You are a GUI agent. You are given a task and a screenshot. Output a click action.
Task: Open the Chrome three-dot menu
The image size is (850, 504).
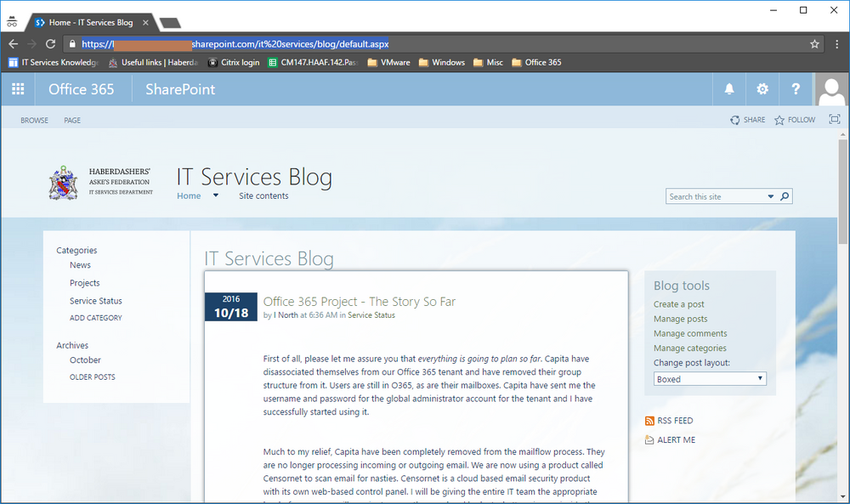coord(837,44)
